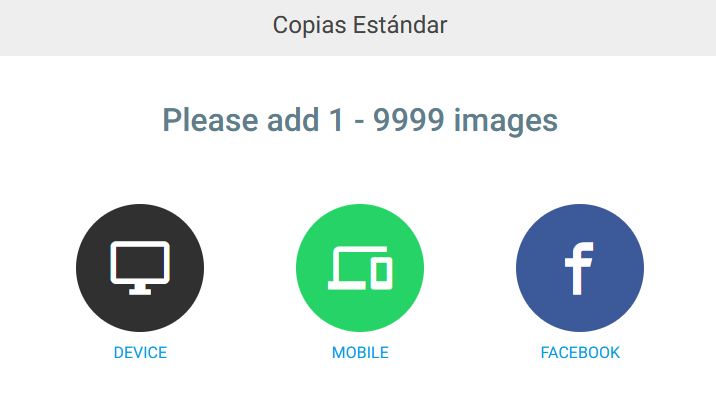716x417 pixels.
Task: Open the green Mobile upload circle
Action: coord(360,268)
